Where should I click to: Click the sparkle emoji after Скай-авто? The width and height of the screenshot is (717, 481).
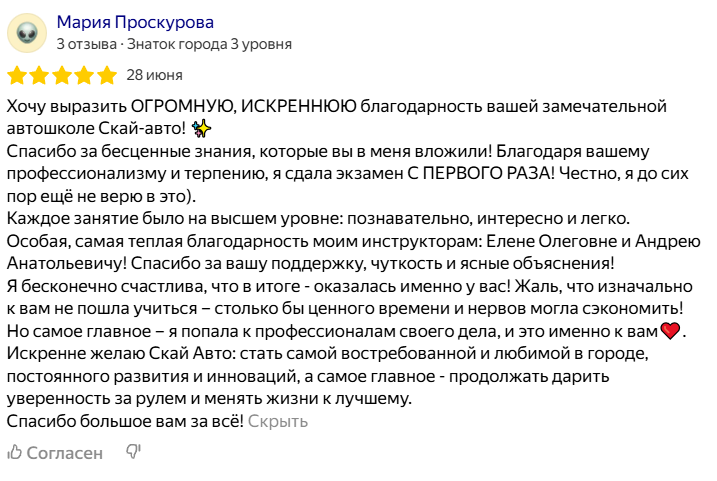200,128
